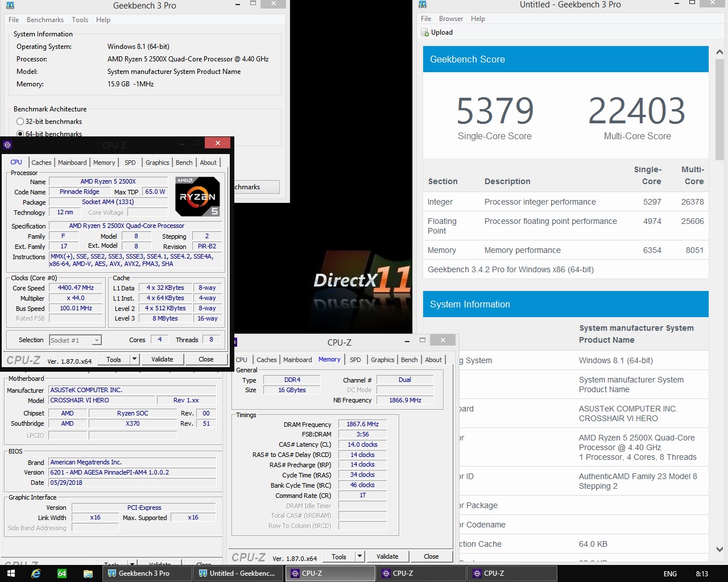Image resolution: width=728 pixels, height=582 pixels.
Task: Select the 32-bit benchmarks radio button
Action: click(20, 122)
